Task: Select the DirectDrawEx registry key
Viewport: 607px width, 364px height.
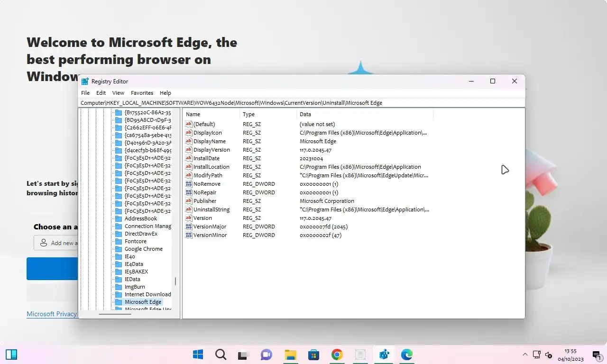Action: tap(141, 234)
